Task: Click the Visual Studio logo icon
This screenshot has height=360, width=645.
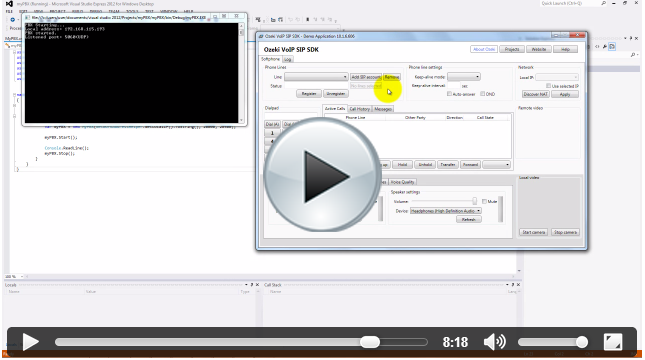Action: [9, 4]
